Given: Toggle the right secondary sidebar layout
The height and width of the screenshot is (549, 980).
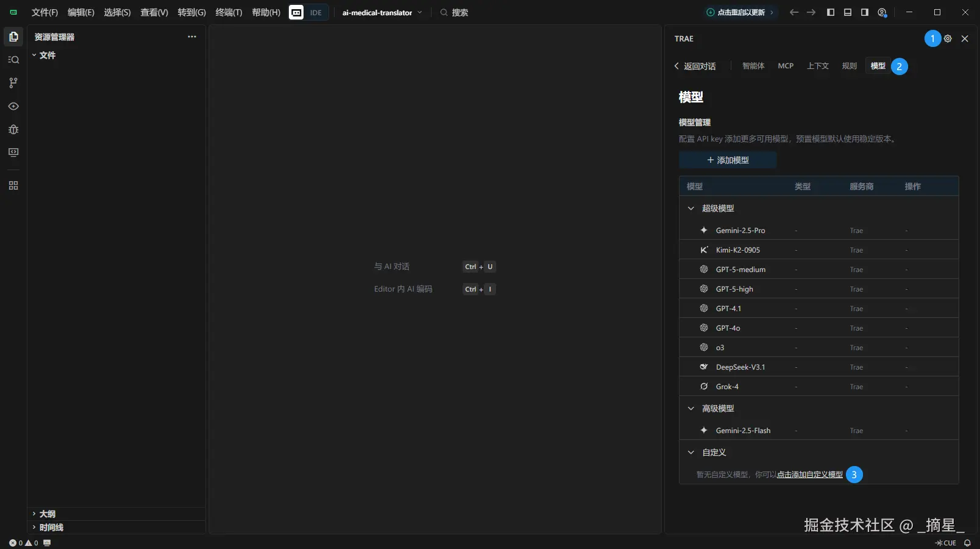Looking at the screenshot, I should [x=865, y=12].
